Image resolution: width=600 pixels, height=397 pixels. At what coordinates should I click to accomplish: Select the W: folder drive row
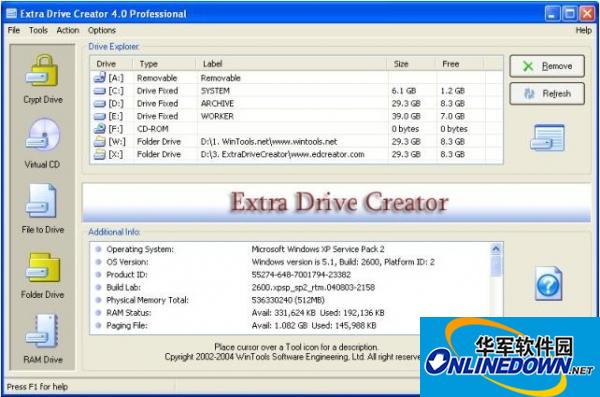click(x=297, y=142)
